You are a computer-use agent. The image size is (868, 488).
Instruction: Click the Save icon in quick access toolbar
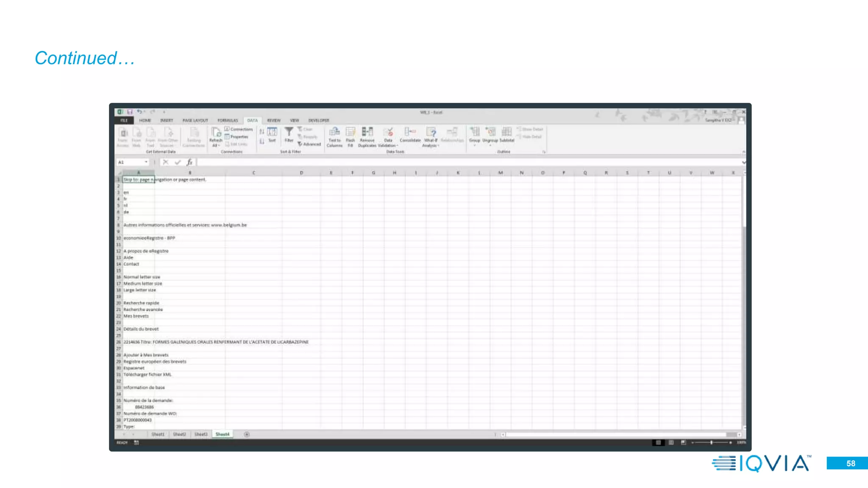click(130, 112)
